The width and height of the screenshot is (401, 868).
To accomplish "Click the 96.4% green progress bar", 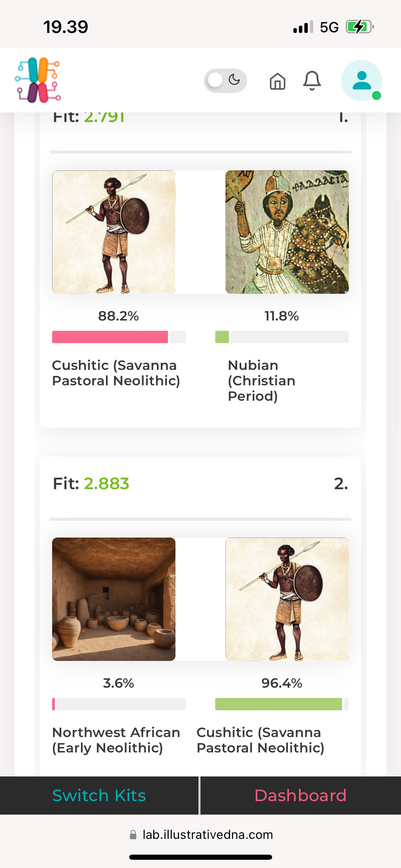I will (x=278, y=704).
